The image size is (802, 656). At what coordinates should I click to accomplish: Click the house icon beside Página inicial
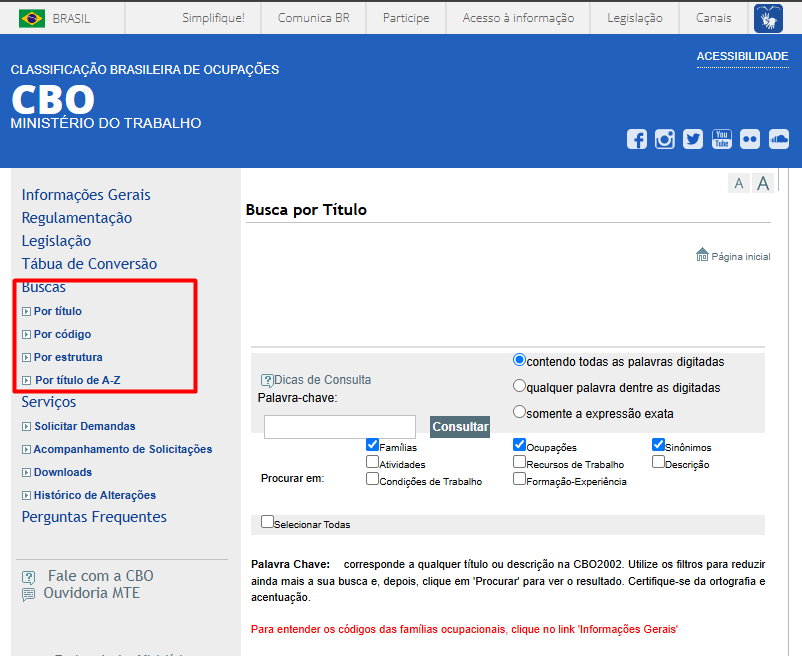pyautogui.click(x=702, y=254)
